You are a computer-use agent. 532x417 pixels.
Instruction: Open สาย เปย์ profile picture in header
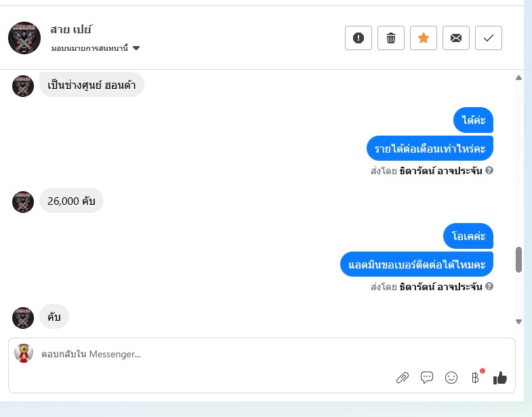[24, 38]
